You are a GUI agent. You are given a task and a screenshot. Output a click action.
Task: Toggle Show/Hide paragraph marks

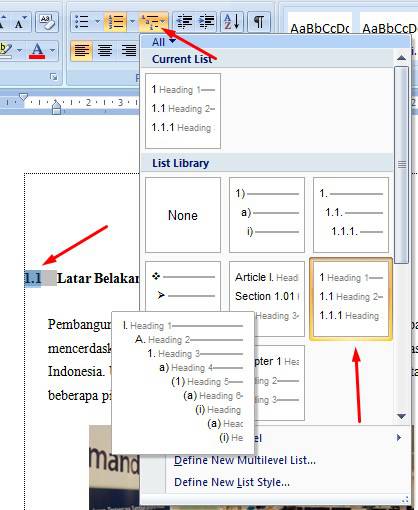[259, 22]
